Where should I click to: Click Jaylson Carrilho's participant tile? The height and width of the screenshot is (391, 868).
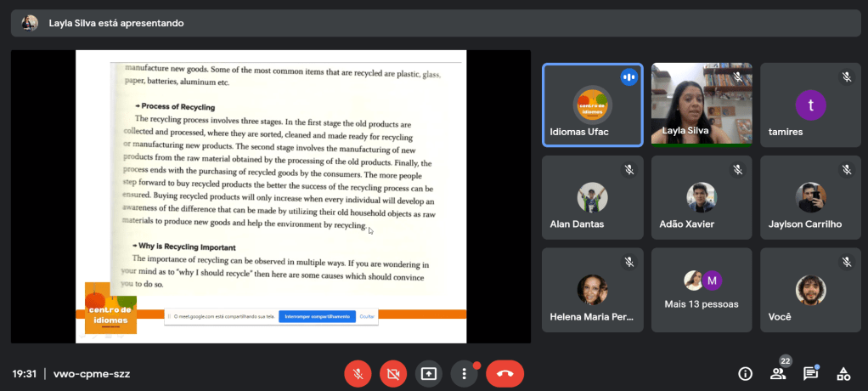[809, 197]
